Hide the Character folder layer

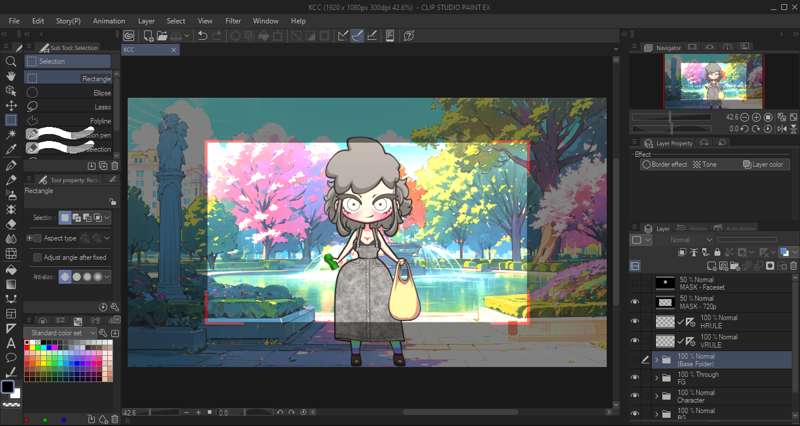pos(635,396)
